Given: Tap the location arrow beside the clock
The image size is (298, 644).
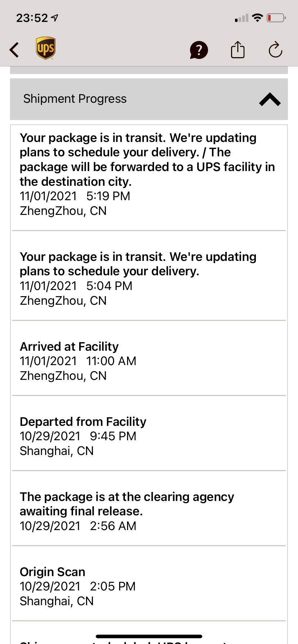Looking at the screenshot, I should [55, 18].
